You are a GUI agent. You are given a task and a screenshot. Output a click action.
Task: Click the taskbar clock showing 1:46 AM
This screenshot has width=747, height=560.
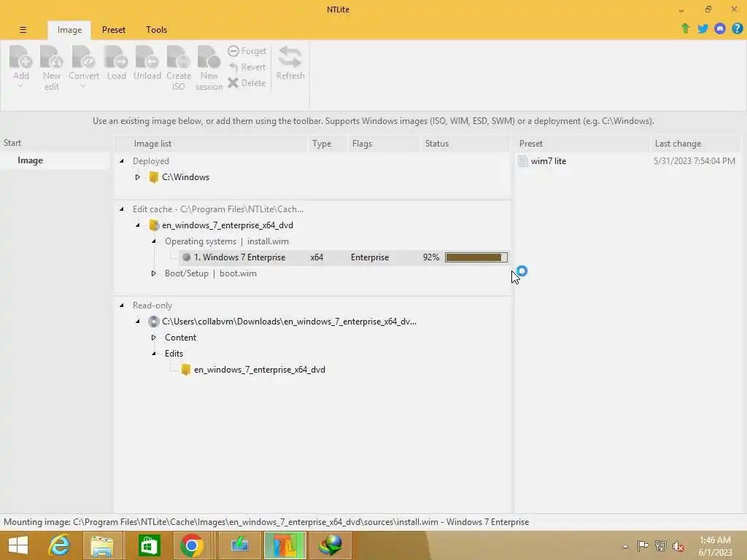(x=715, y=546)
